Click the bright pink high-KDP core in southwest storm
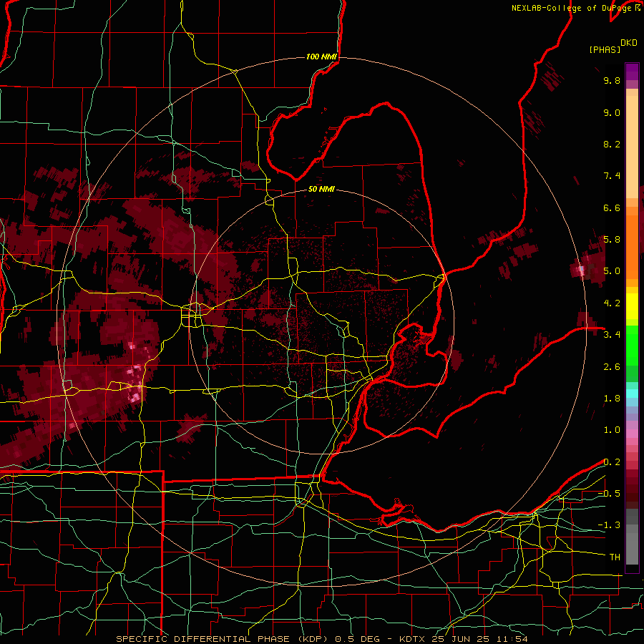 point(135,396)
